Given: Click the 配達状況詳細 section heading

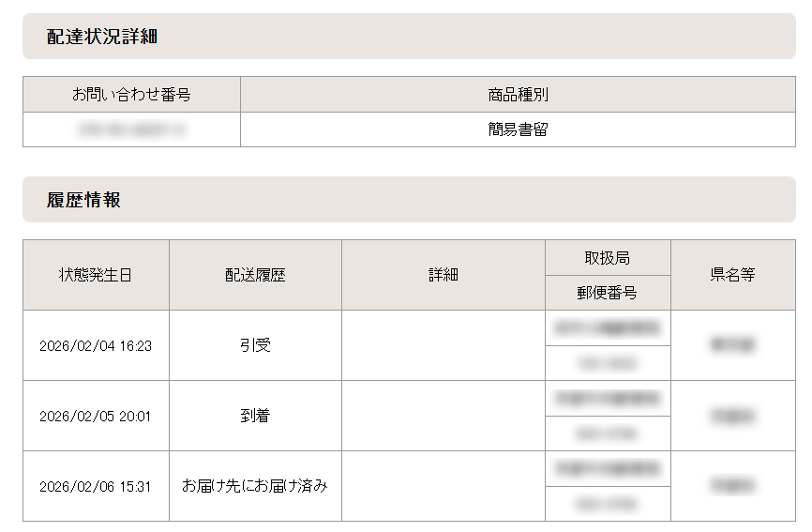Looking at the screenshot, I should (102, 37).
